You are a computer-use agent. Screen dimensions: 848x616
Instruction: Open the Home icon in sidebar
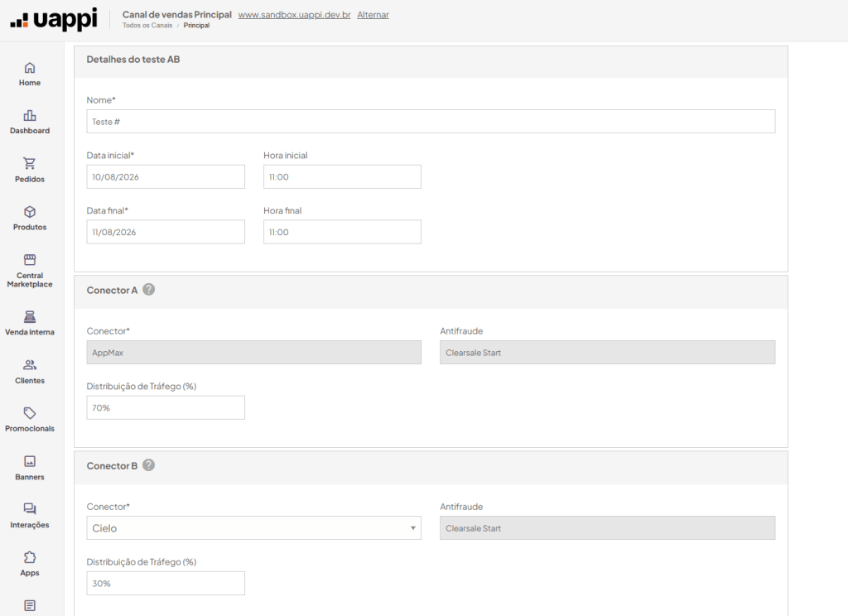click(x=30, y=68)
